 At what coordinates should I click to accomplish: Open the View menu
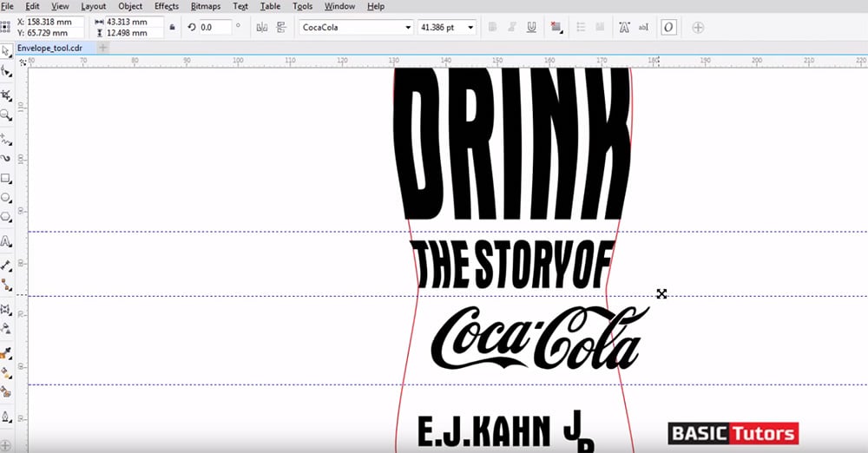[x=61, y=6]
